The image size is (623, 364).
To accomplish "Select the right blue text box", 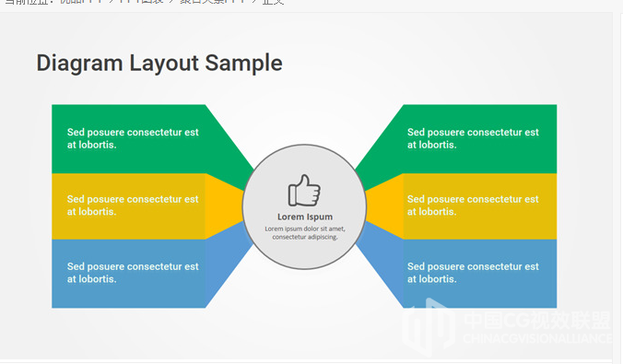I will pyautogui.click(x=480, y=274).
